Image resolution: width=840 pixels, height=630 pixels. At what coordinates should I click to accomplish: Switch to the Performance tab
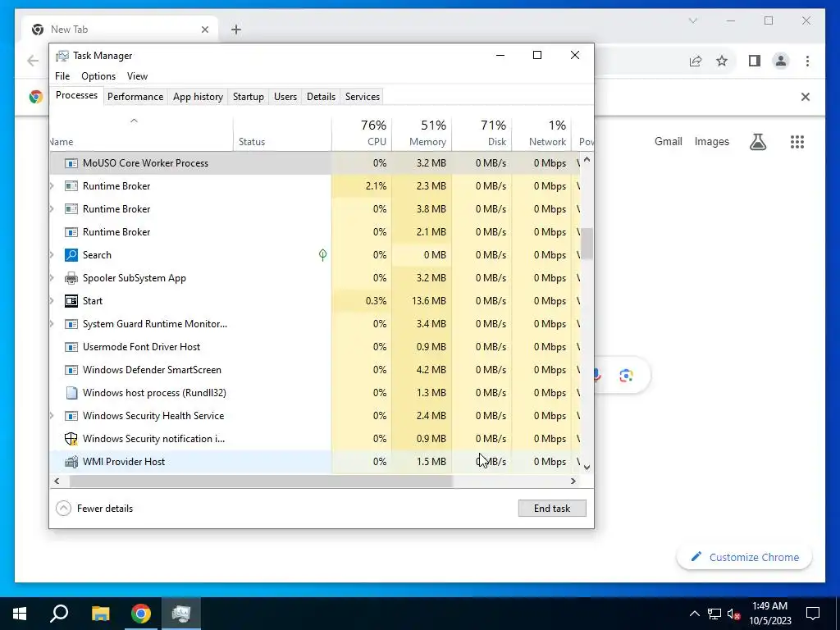[135, 97]
